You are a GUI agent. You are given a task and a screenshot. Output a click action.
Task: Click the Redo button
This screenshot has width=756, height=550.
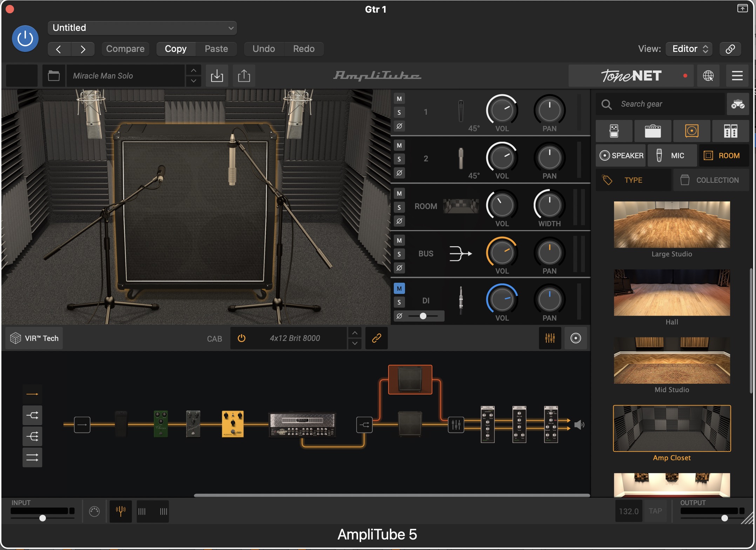click(304, 49)
